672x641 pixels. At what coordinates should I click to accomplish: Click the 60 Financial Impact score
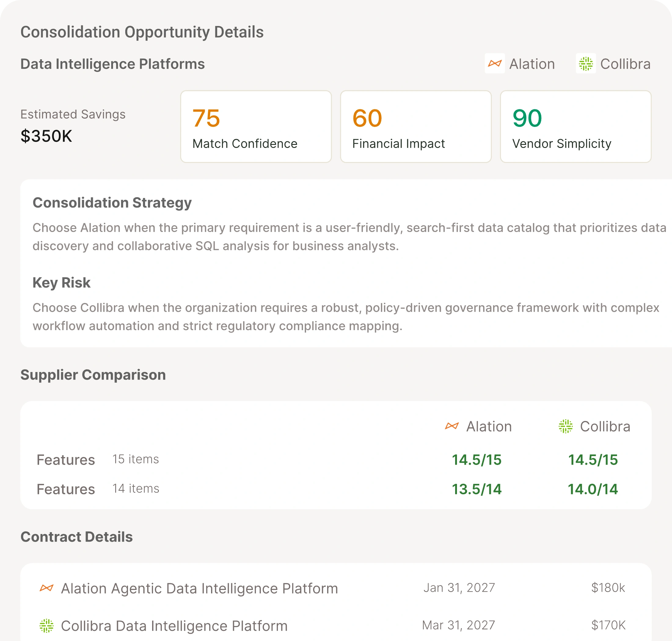[x=367, y=118]
